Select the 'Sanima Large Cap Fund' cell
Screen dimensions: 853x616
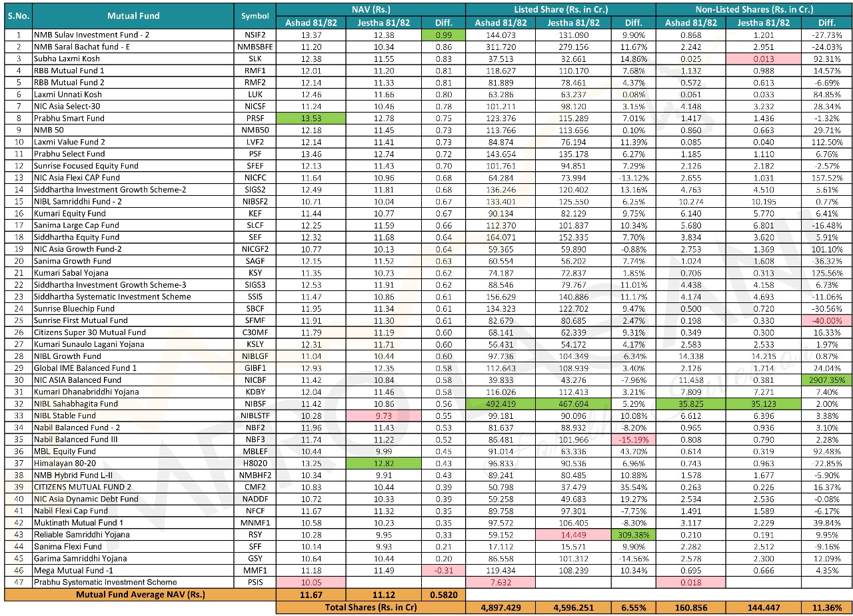click(133, 225)
